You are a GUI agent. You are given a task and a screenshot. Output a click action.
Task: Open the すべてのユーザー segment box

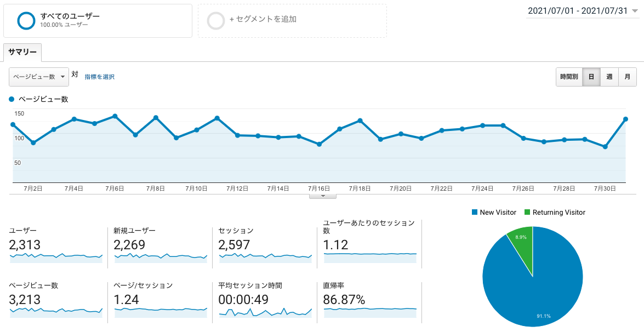point(98,21)
